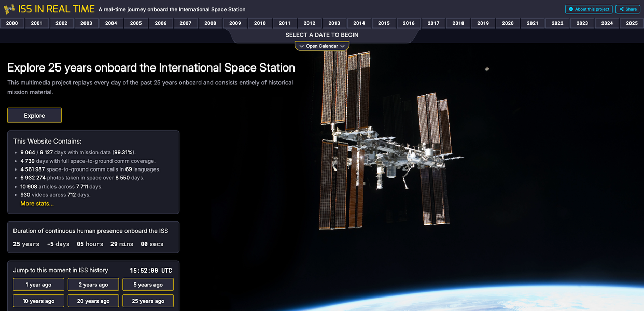Click the left chevron beside Open Calendar
This screenshot has width=644, height=311.
[x=301, y=46]
